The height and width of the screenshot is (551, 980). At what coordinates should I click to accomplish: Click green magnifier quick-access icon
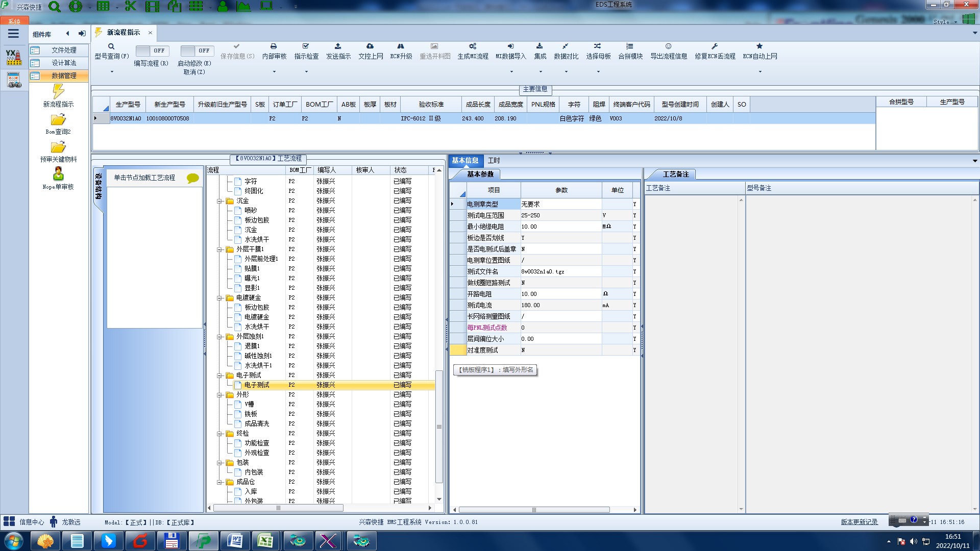pos(54,7)
